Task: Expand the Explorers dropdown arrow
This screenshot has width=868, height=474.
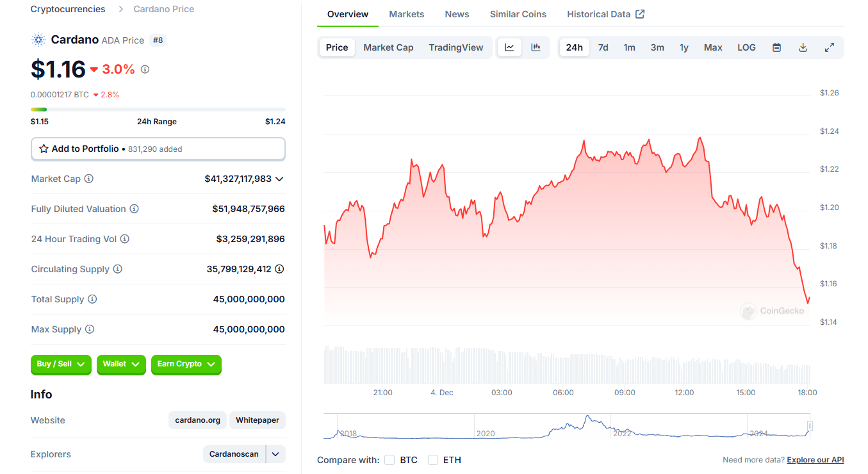Action: (275, 454)
